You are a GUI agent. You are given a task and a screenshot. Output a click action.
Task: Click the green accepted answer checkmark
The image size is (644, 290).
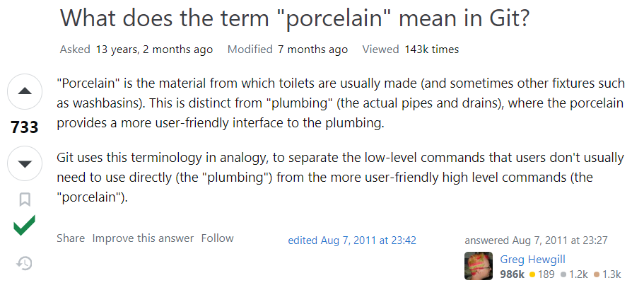coord(25,227)
